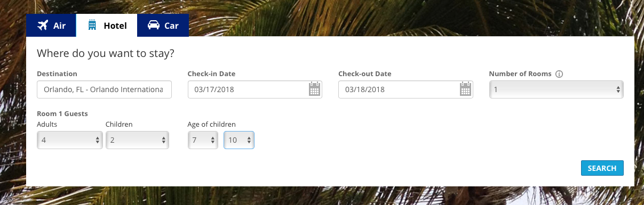The height and width of the screenshot is (205, 644).
Task: Expand the Number of Rooms dropdown
Action: click(x=556, y=89)
